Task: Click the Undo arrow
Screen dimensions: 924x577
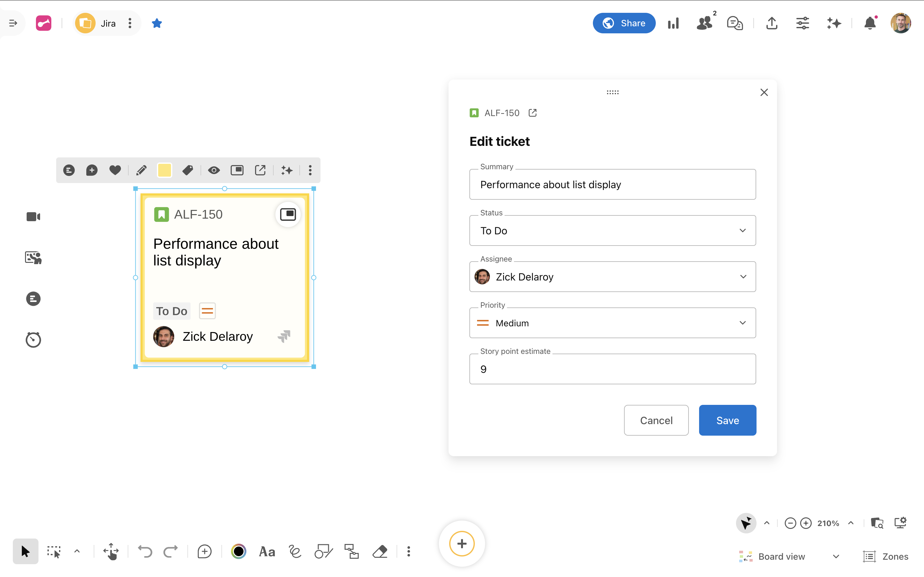Action: pos(145,551)
